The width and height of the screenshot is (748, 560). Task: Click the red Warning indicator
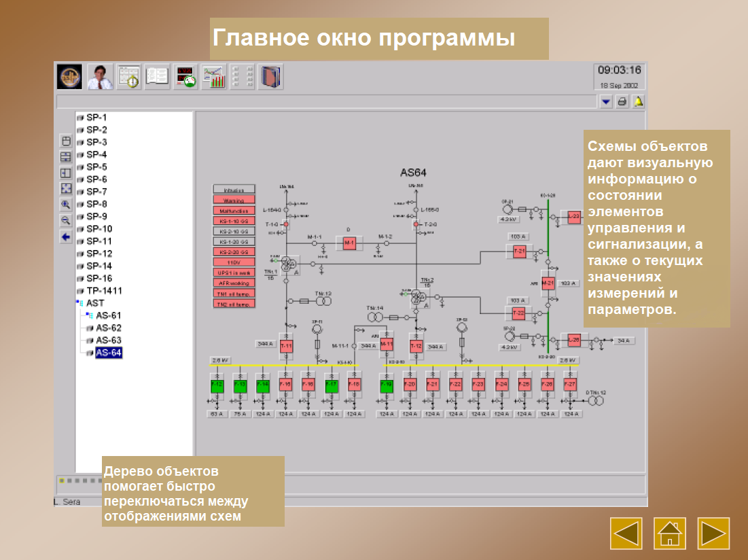(x=234, y=200)
